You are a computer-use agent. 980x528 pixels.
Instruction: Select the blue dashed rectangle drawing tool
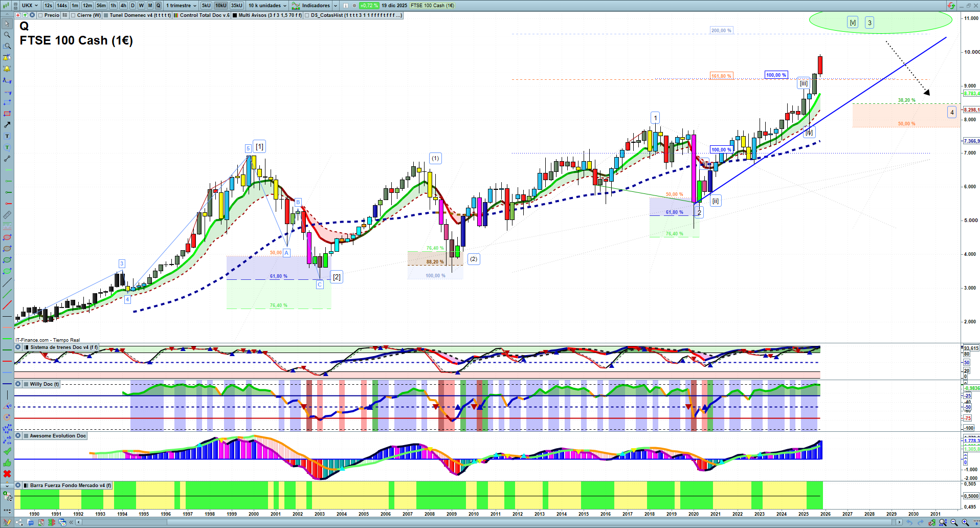pos(7,102)
